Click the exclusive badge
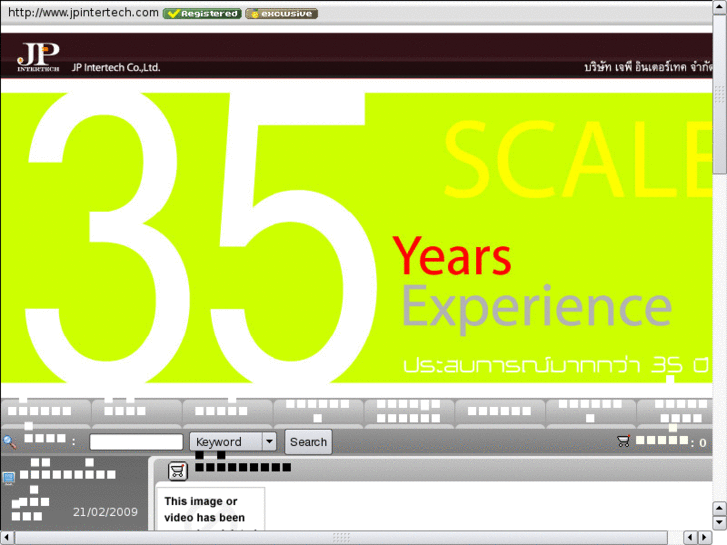 [281, 13]
